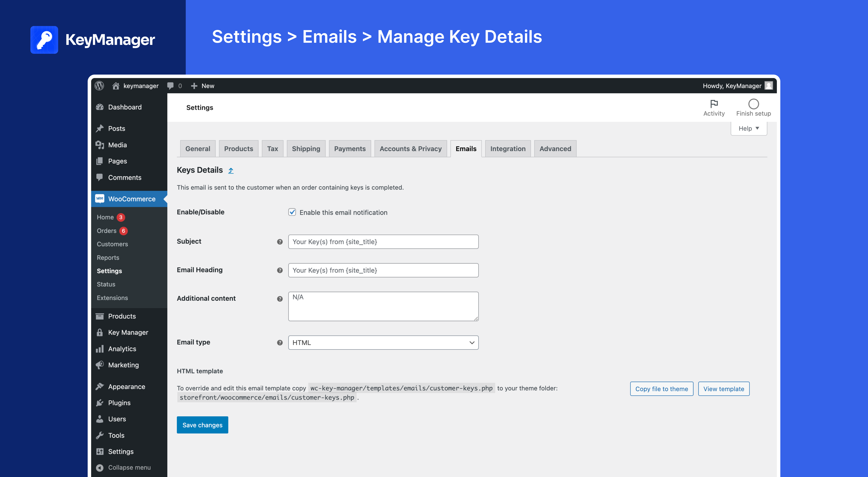Click the Marketing megaphone icon
Image resolution: width=868 pixels, height=477 pixels.
tap(100, 365)
